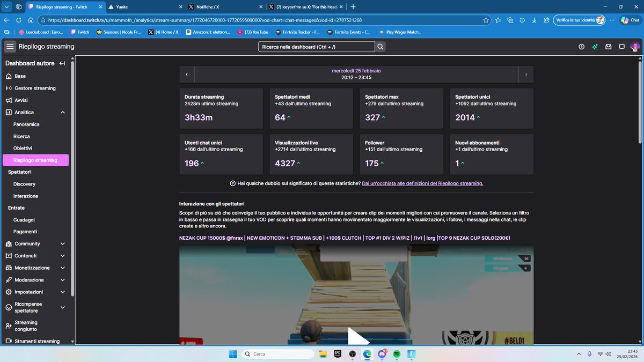
Task: Collapse Dashboard autore sidebar with arrow icon
Action: pos(62,63)
